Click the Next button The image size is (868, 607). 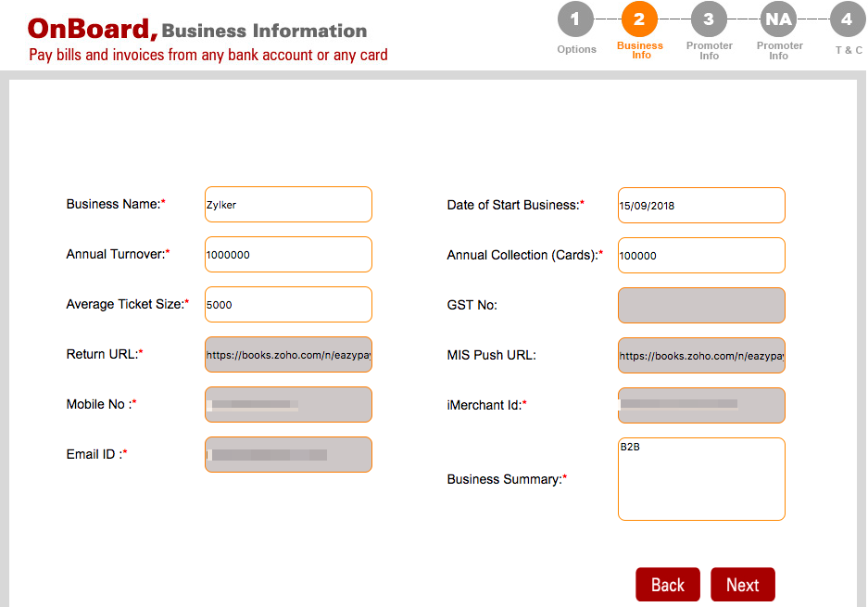[x=742, y=584]
